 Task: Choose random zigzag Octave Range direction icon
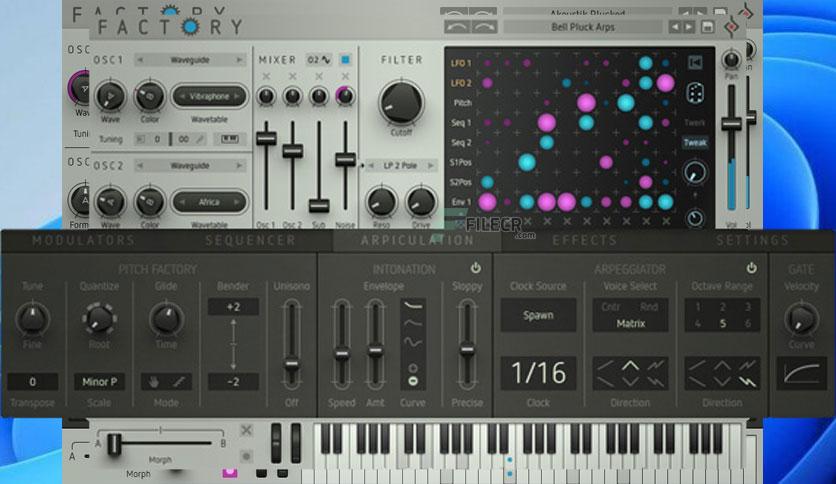[747, 382]
